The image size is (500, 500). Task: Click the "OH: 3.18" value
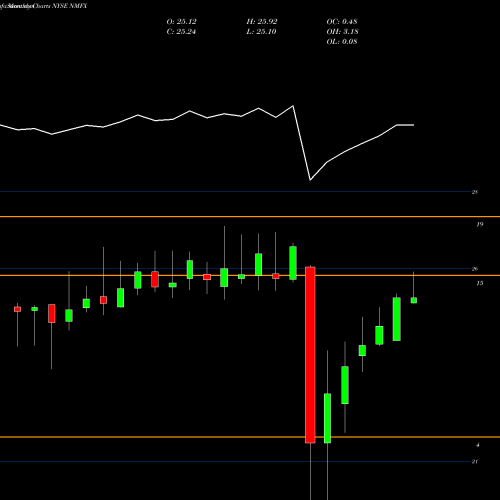[342, 32]
